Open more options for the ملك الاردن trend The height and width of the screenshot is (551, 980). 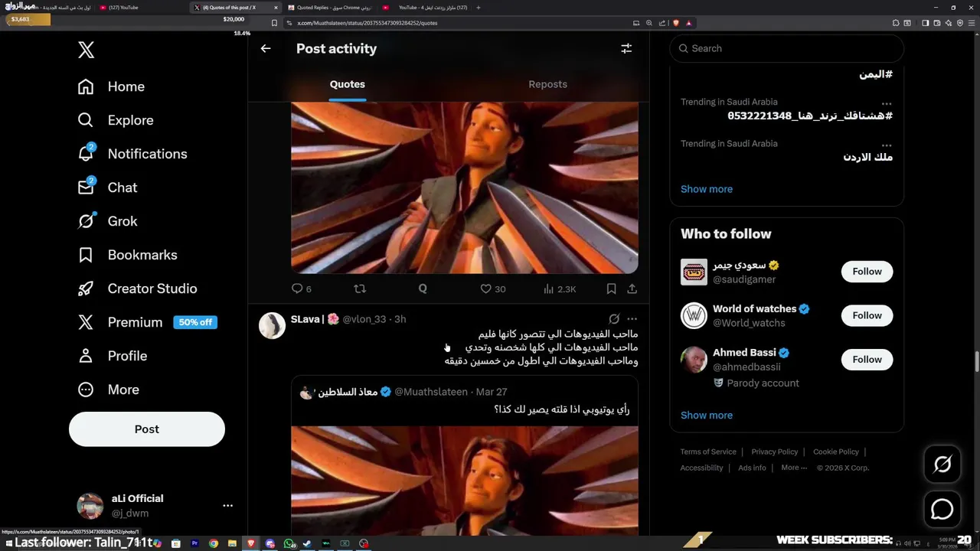click(887, 145)
